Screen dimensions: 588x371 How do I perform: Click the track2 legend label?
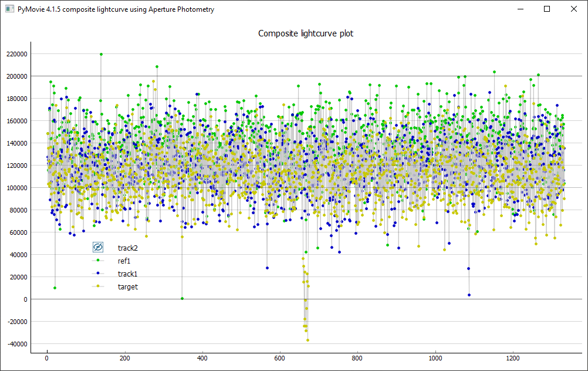coord(127,248)
